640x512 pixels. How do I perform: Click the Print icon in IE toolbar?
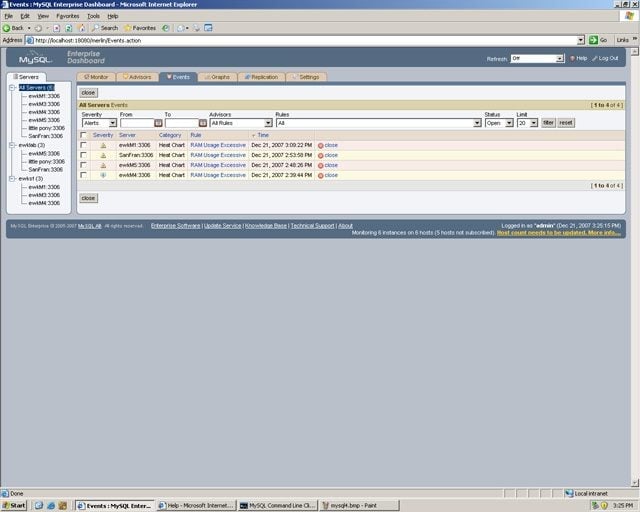click(197, 28)
